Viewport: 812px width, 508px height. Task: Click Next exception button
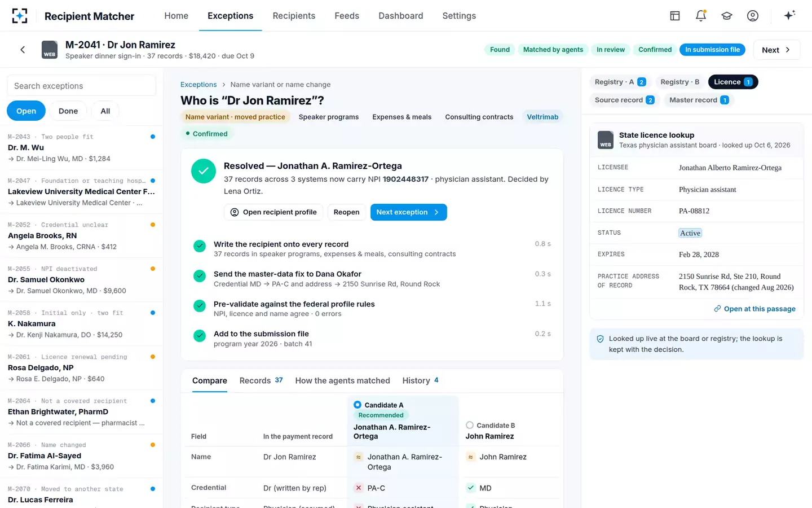click(x=408, y=212)
